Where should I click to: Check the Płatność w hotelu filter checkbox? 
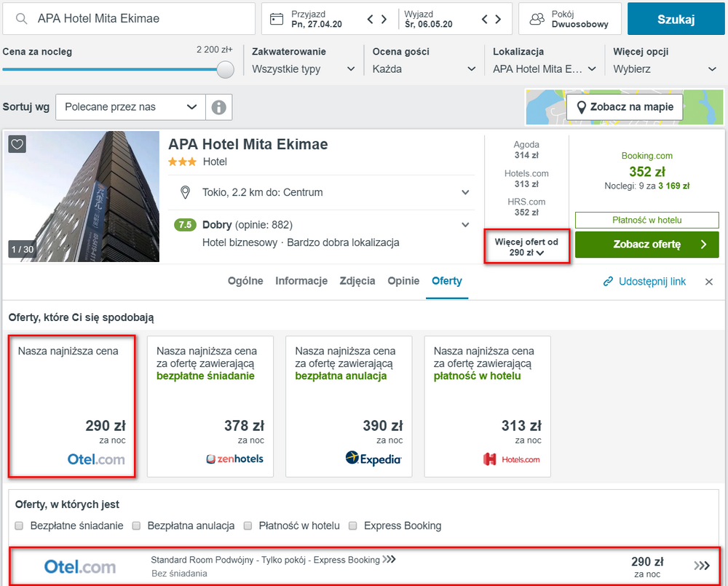click(248, 526)
